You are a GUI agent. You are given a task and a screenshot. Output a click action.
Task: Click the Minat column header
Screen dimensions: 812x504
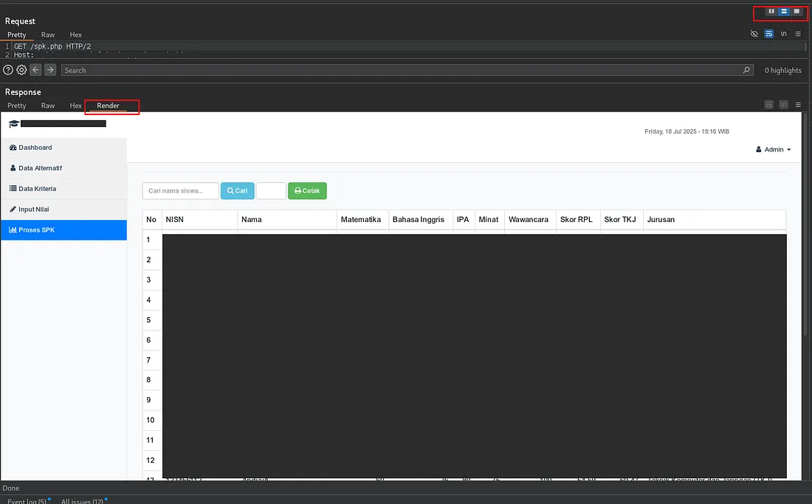coord(489,219)
